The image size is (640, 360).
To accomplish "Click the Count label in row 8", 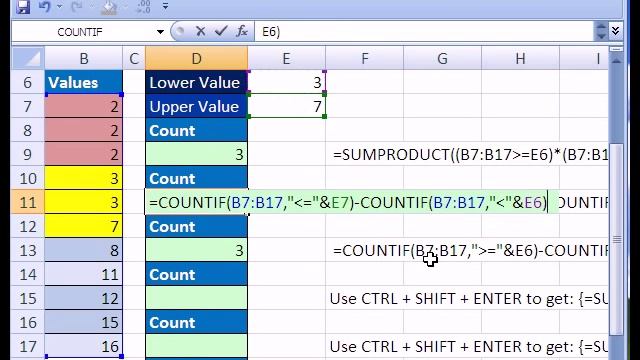I will click(x=196, y=131).
